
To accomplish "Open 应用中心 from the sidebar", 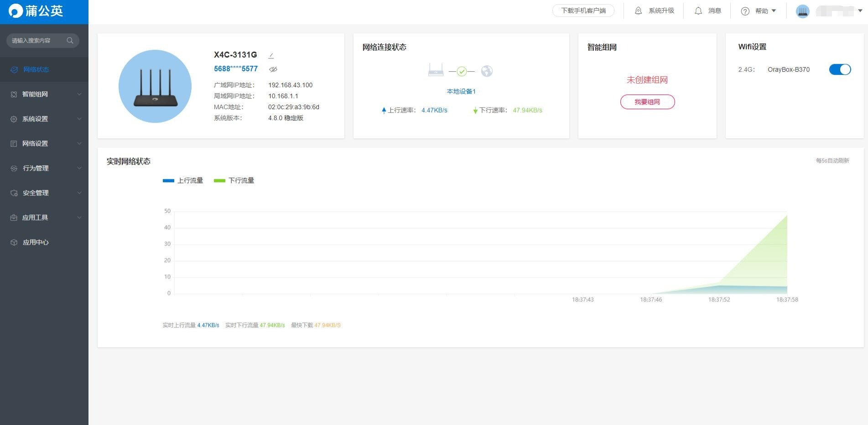I will click(x=36, y=242).
